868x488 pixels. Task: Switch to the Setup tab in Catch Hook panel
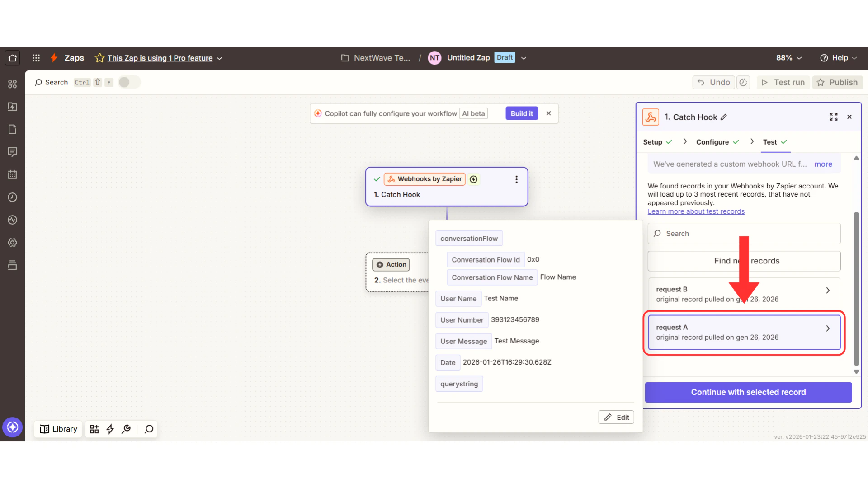(x=653, y=142)
